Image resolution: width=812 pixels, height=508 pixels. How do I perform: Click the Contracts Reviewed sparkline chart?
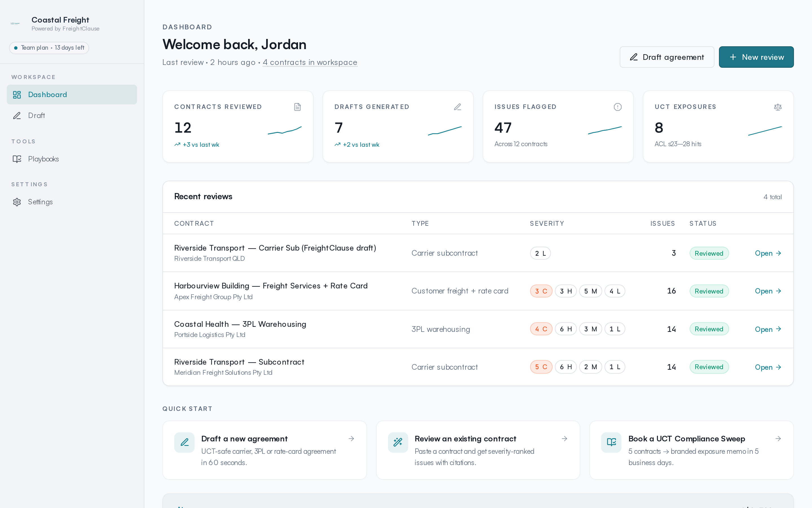284,130
